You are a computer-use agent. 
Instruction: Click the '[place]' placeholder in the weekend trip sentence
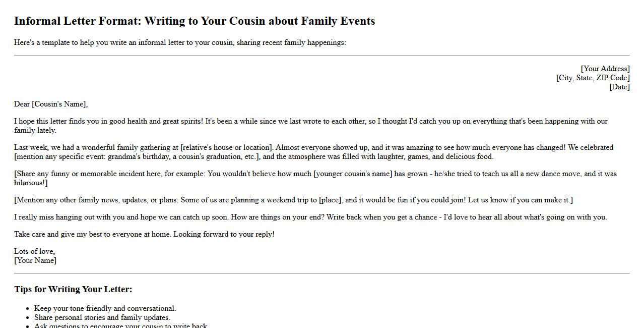[331, 200]
